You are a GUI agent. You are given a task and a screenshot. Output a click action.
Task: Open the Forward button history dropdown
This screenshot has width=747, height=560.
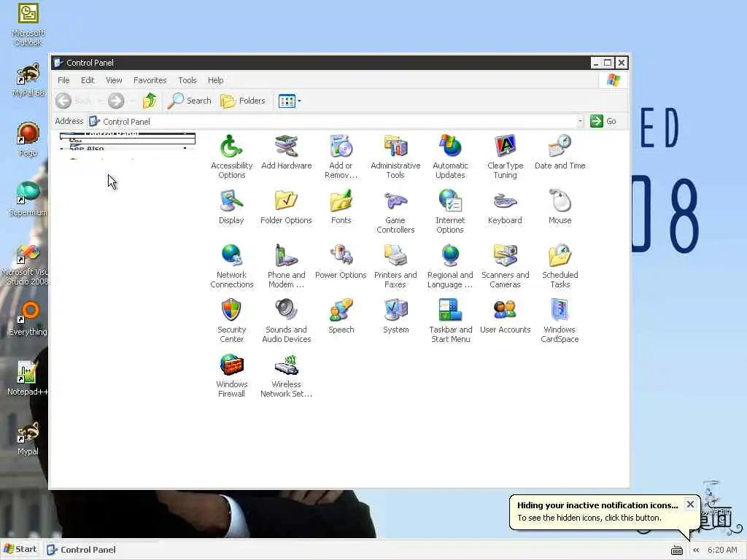point(131,101)
